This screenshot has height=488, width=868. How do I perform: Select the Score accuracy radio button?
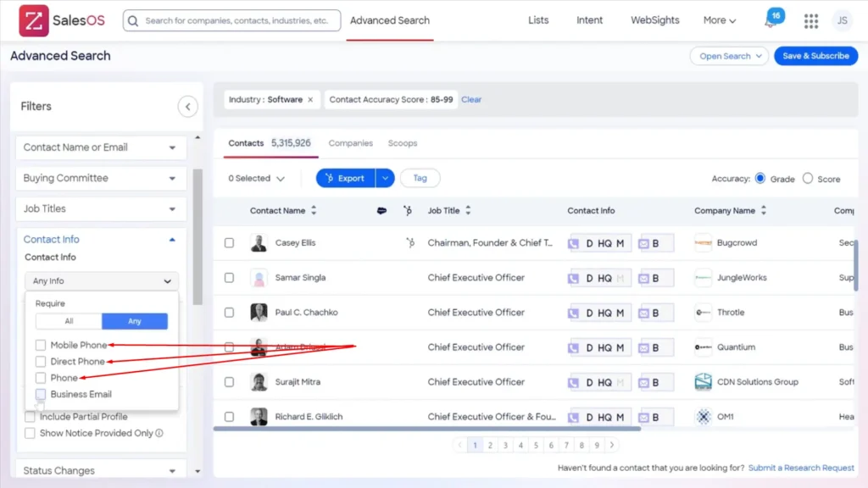(808, 178)
